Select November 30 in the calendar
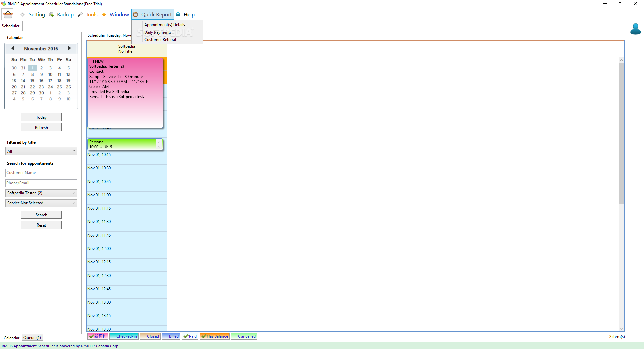The width and height of the screenshot is (644, 349). [41, 93]
